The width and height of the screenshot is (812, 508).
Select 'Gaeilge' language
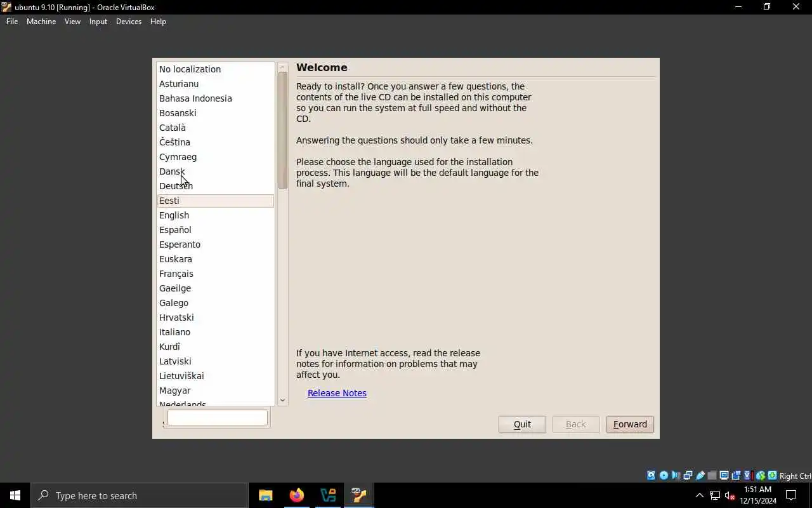pyautogui.click(x=216, y=288)
